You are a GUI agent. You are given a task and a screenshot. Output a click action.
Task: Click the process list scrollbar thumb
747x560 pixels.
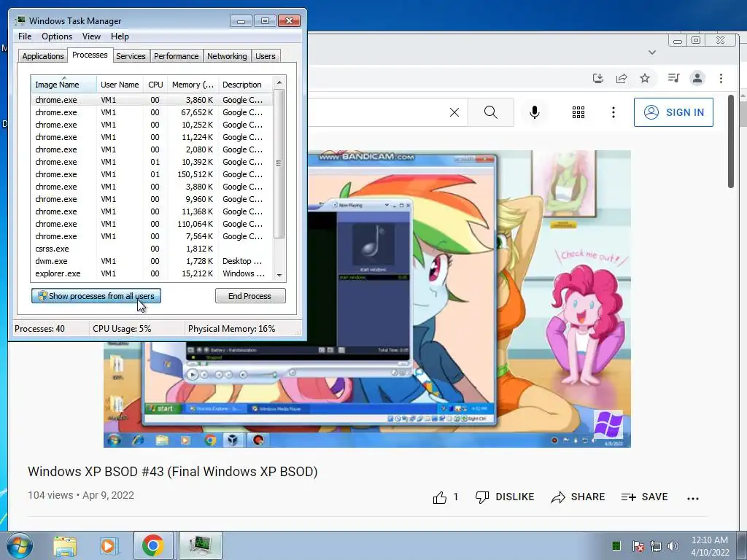tap(279, 163)
